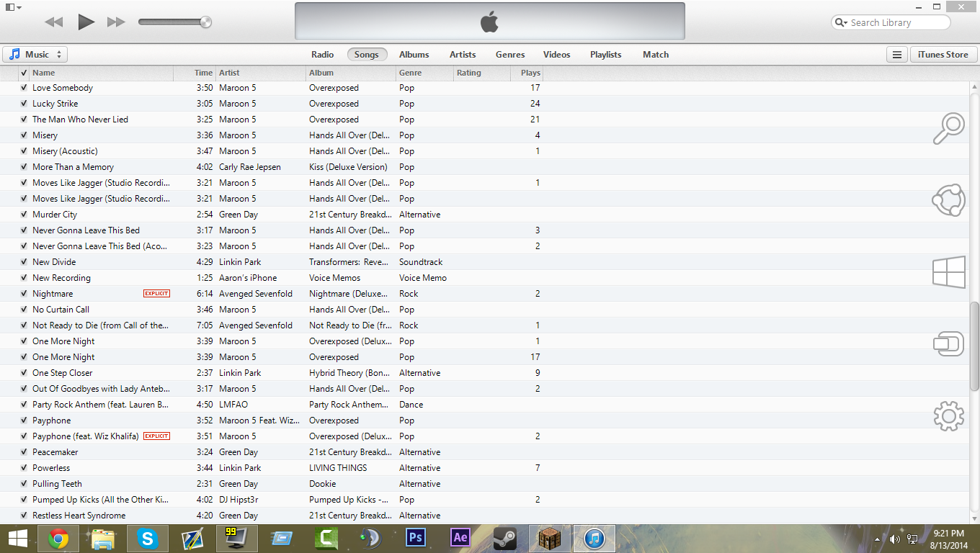Open Google Chrome from the taskbar
Viewport: 980px width, 553px height.
58,539
